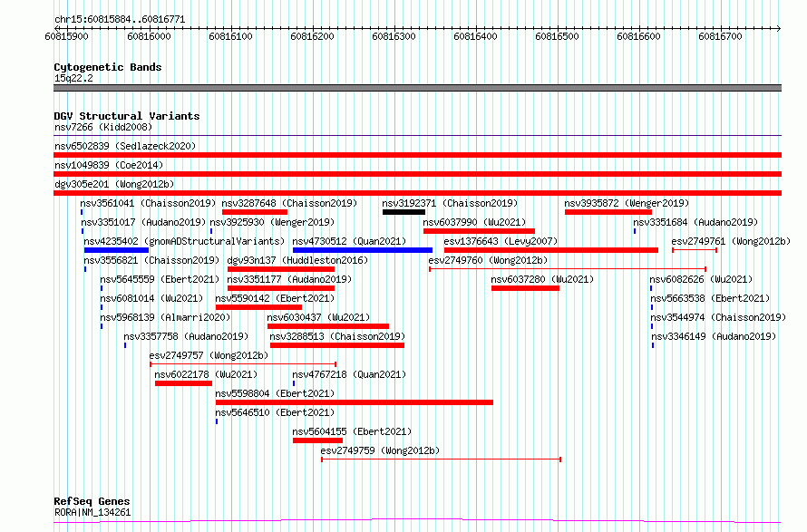Click the nsv3351684 (Audano2019) label
Viewport: 807px width, 532px height.
click(x=695, y=222)
